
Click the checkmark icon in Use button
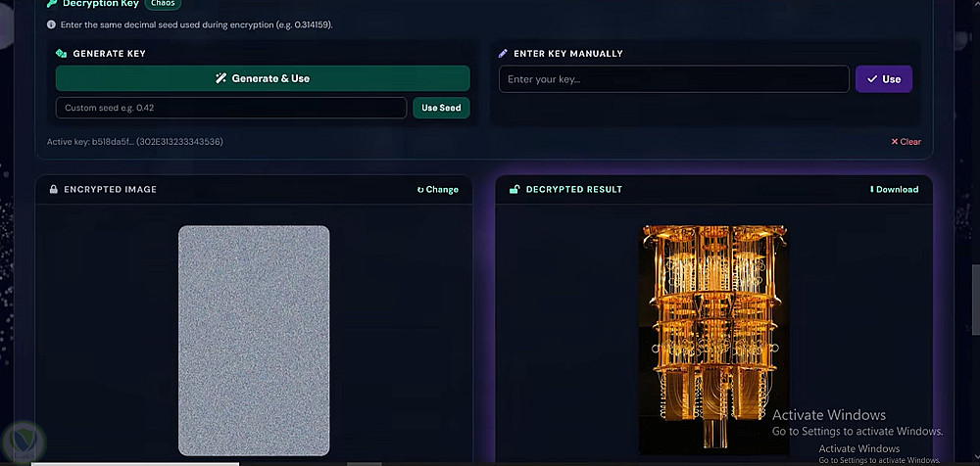point(872,79)
